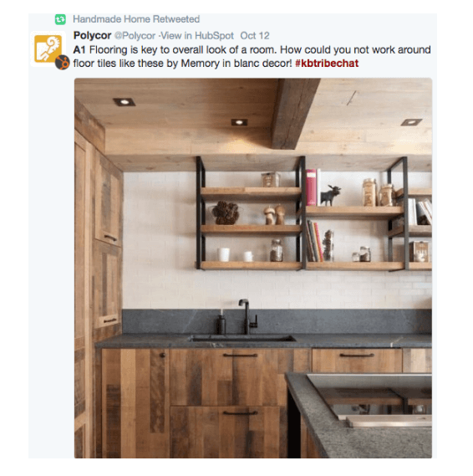Click the mushroom figurines on middle shelf
Screen dimensions: 473x476
(274, 215)
